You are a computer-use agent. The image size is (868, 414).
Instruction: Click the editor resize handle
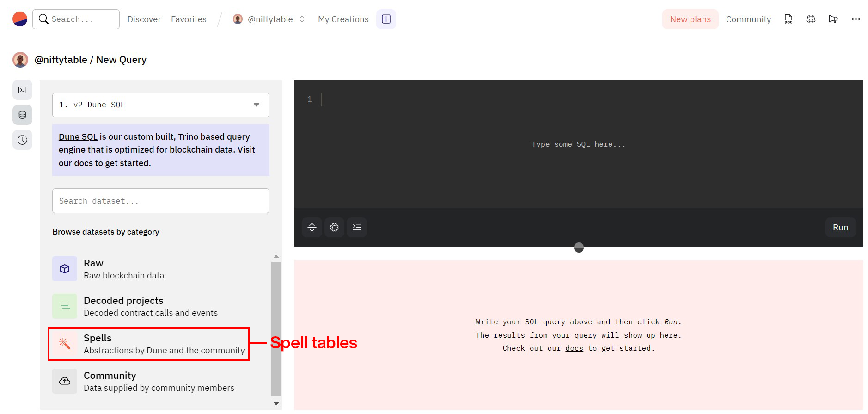coord(579,247)
